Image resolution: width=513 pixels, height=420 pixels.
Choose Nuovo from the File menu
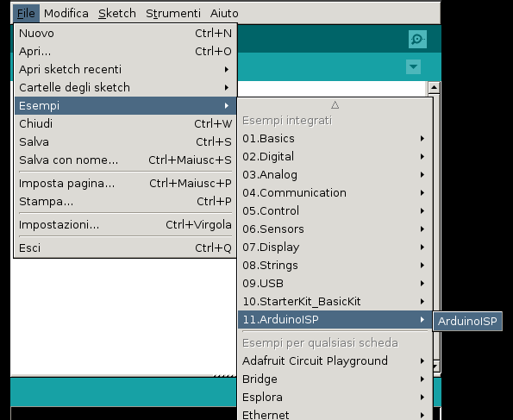tap(125, 34)
